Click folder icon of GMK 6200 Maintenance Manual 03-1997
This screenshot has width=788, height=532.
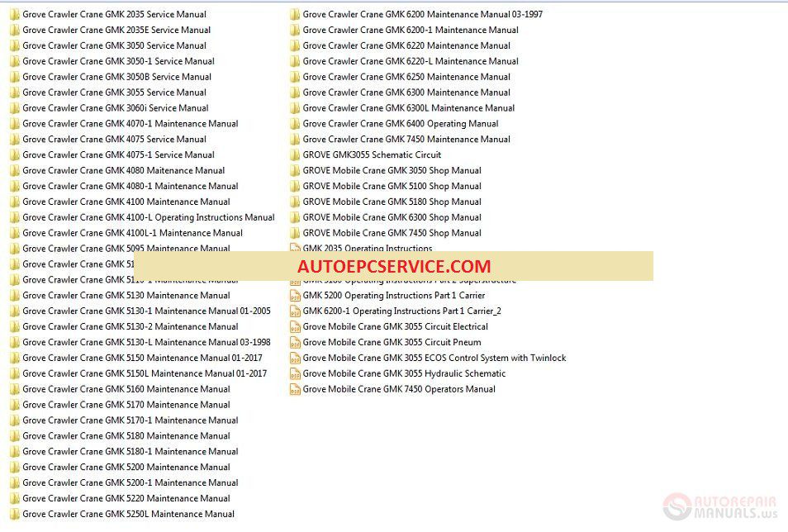coord(295,15)
